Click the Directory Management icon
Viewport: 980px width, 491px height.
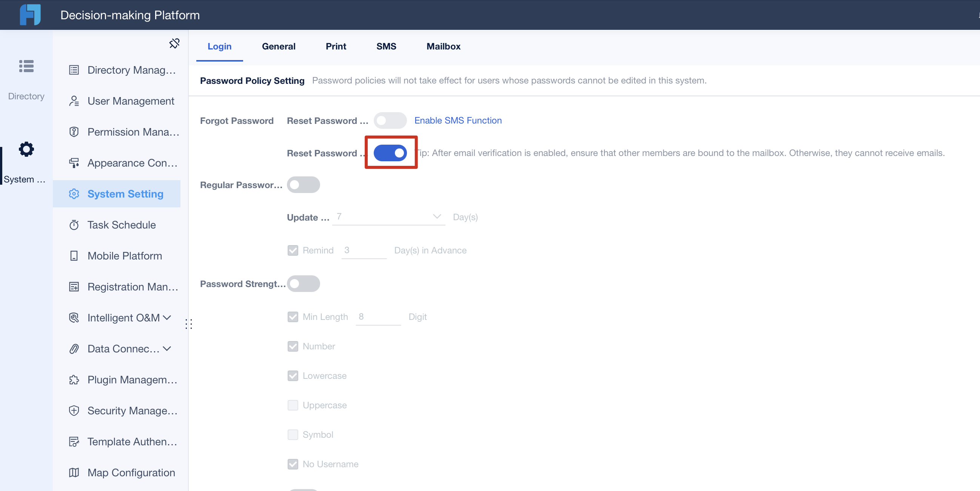pos(74,70)
